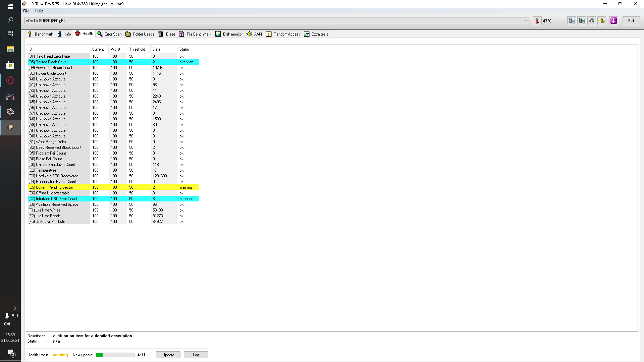Click the Update button
The height and width of the screenshot is (362, 644).
click(x=168, y=355)
